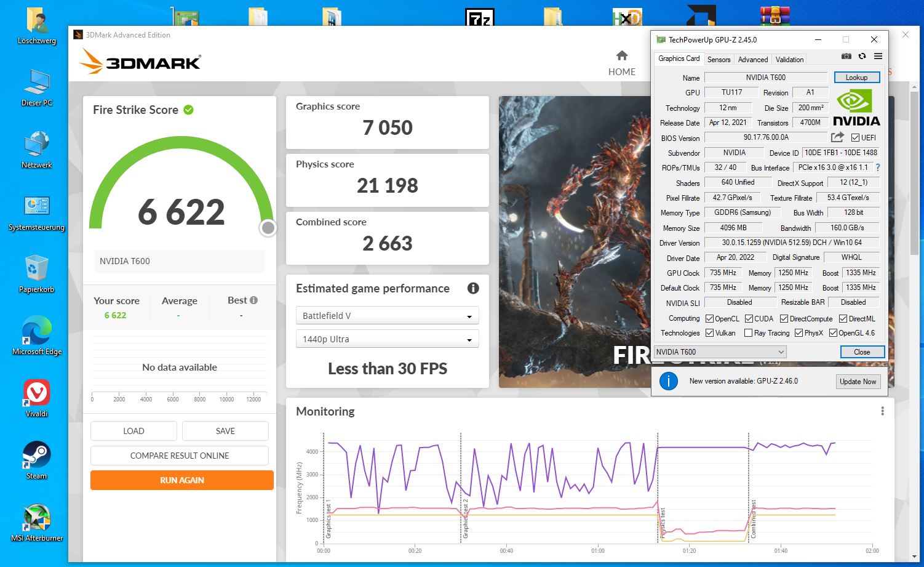The height and width of the screenshot is (567, 924).
Task: Click the LOAD button
Action: [x=133, y=431]
